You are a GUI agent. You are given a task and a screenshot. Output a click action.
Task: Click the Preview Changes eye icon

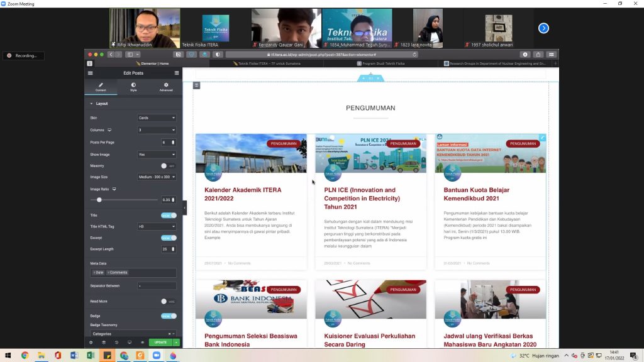[x=142, y=343]
